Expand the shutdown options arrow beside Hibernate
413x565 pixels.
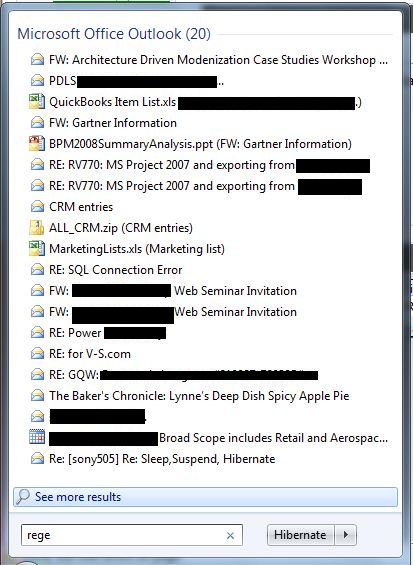pos(346,535)
